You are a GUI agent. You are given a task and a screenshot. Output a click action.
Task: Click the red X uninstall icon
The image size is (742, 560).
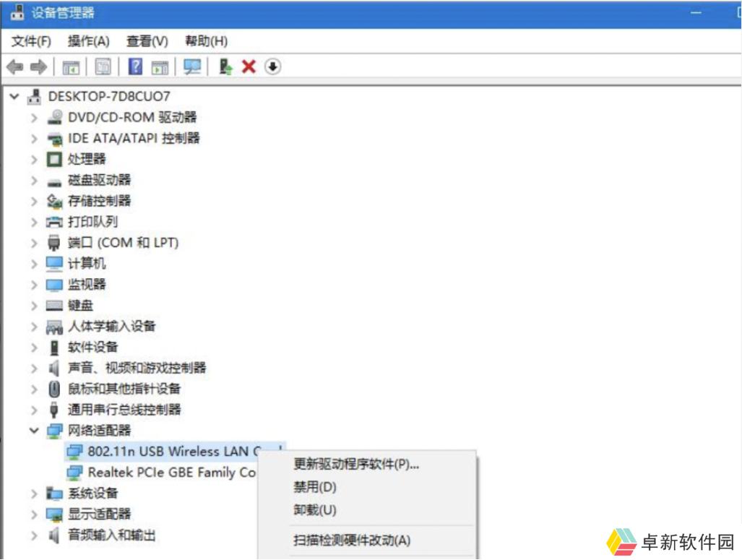tap(249, 66)
